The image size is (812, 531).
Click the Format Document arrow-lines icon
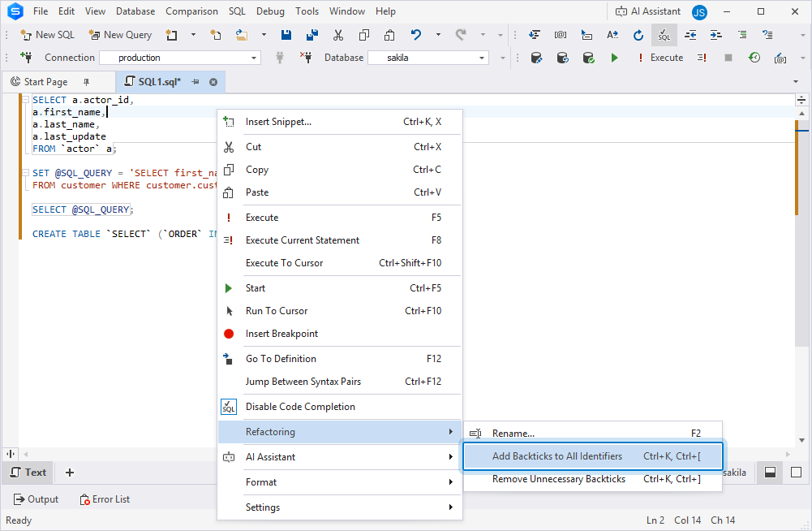534,35
